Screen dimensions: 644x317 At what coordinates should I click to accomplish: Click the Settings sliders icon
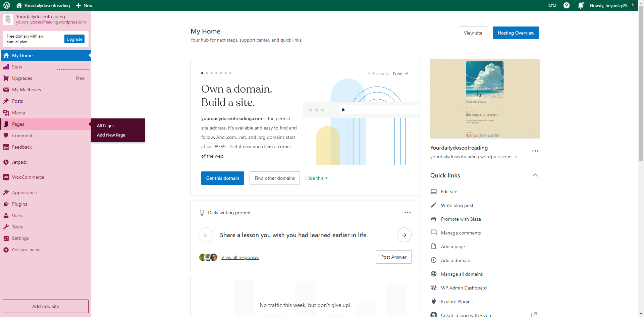6,238
